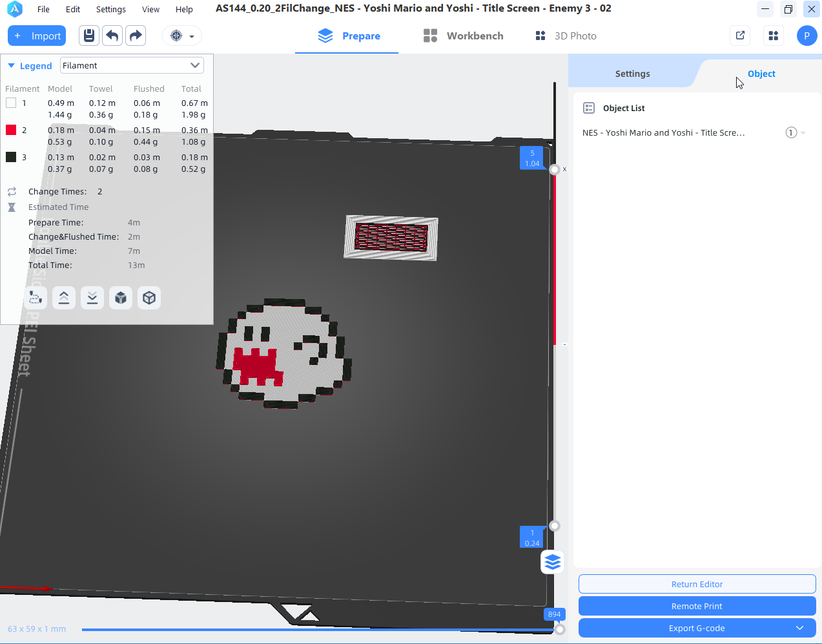Click the upper layer slider handle
822x644 pixels.
click(x=554, y=170)
